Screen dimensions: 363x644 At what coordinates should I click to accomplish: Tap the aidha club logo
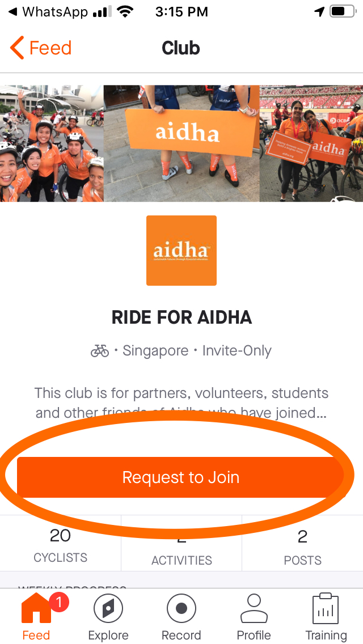tap(181, 251)
